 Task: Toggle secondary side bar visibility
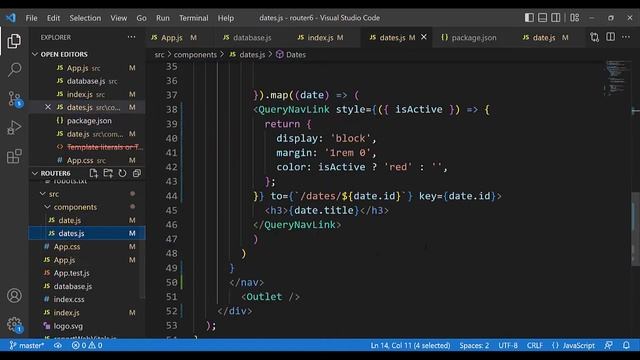click(x=556, y=18)
